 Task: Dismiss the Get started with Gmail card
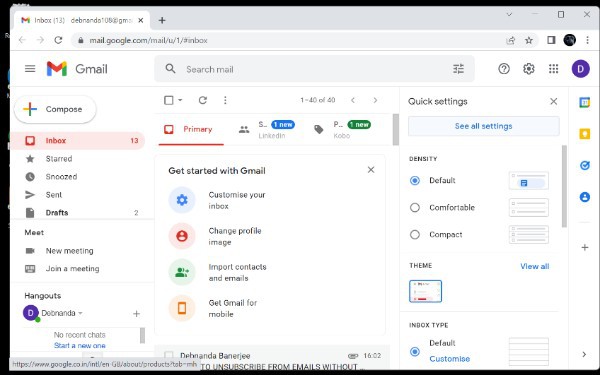tap(371, 170)
